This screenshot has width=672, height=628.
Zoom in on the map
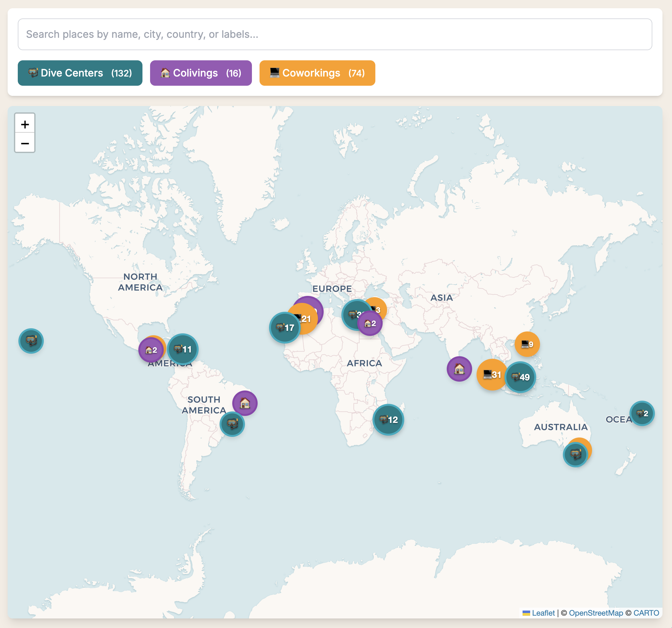[x=25, y=124]
